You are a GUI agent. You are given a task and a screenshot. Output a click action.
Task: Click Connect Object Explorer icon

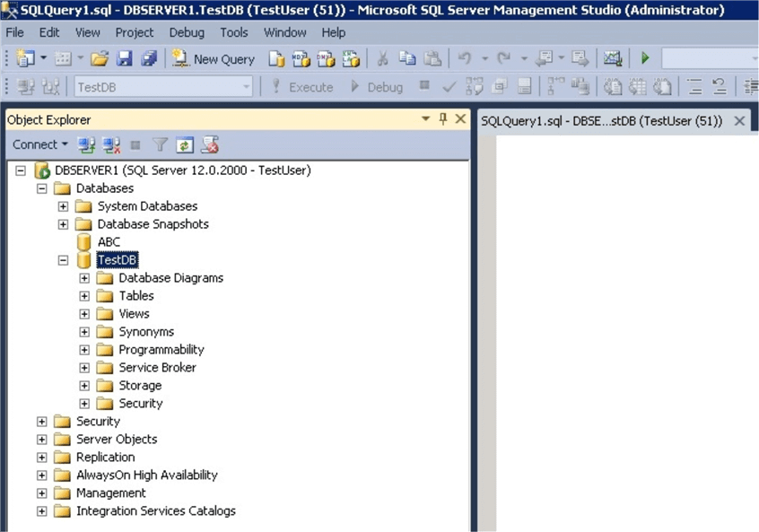pos(87,144)
